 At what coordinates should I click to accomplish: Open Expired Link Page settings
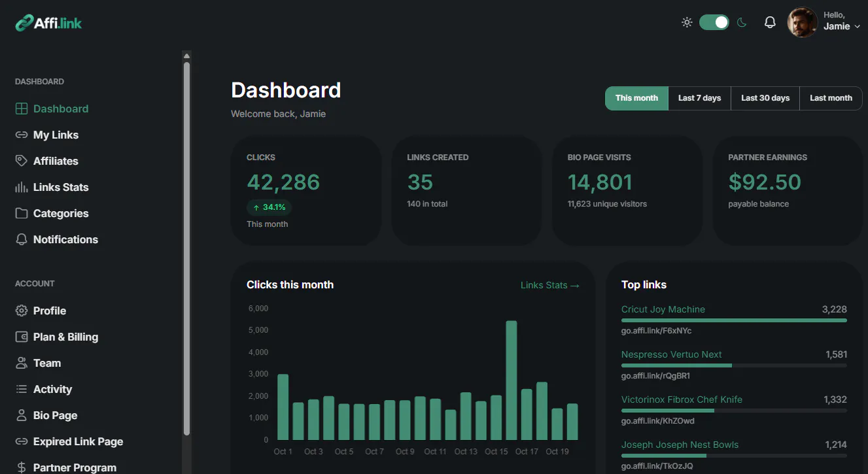78,441
